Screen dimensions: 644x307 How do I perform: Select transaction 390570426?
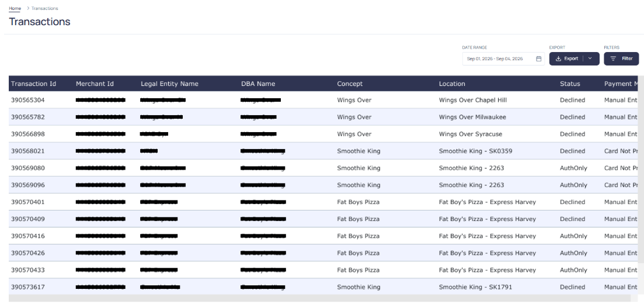(28, 253)
